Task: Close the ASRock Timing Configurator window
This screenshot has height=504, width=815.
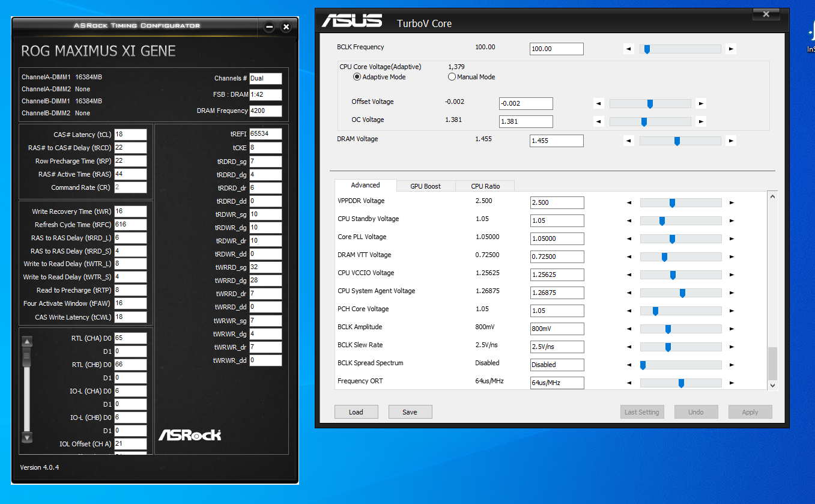Action: coord(286,27)
